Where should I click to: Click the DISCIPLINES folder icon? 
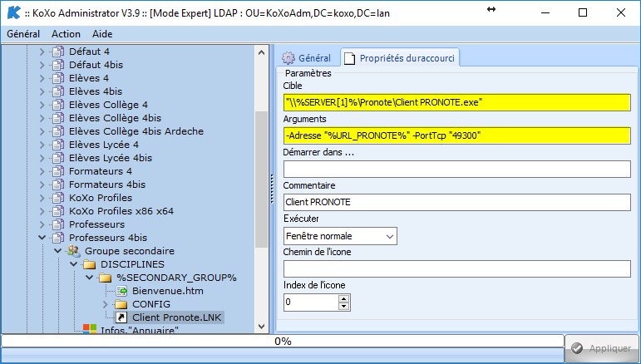[90, 264]
